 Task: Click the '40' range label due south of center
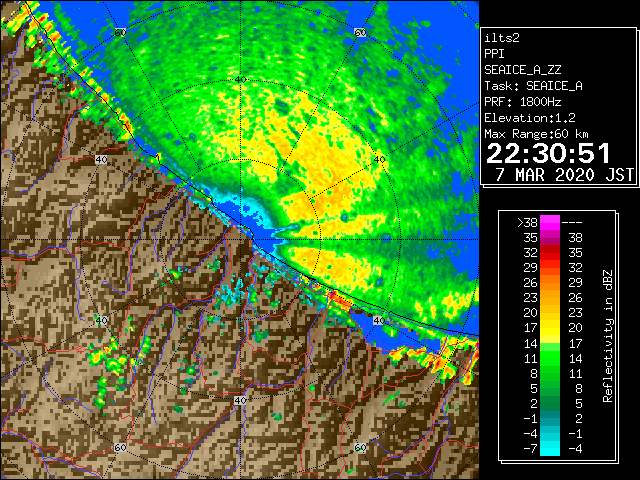tap(240, 400)
